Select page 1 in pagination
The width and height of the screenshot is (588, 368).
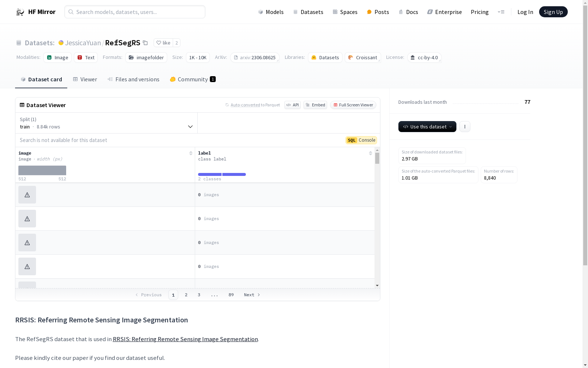pyautogui.click(x=173, y=295)
